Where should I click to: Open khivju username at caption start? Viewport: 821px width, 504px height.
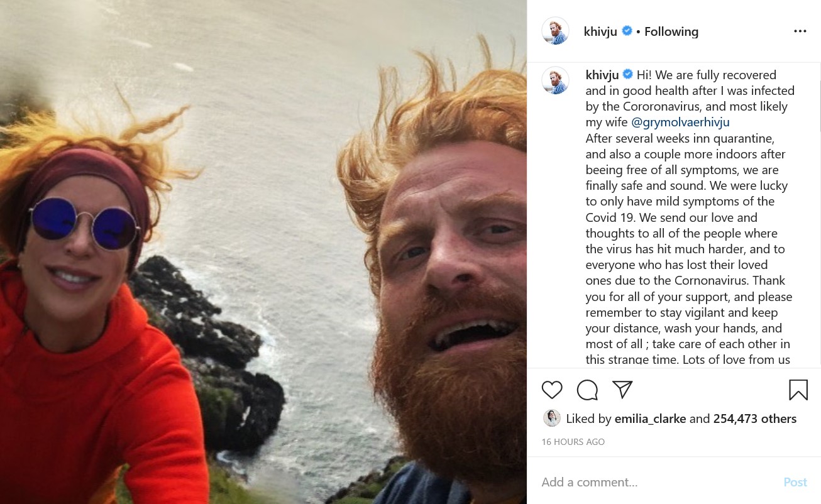click(x=602, y=75)
